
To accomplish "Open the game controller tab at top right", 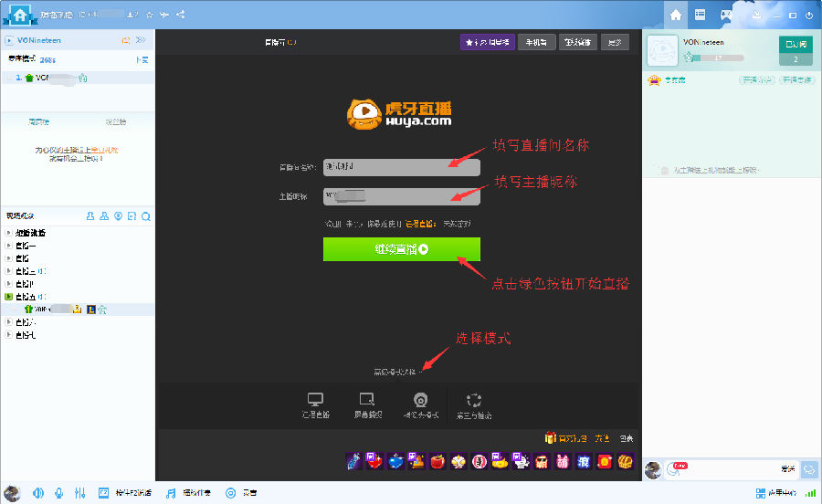I will pos(726,15).
